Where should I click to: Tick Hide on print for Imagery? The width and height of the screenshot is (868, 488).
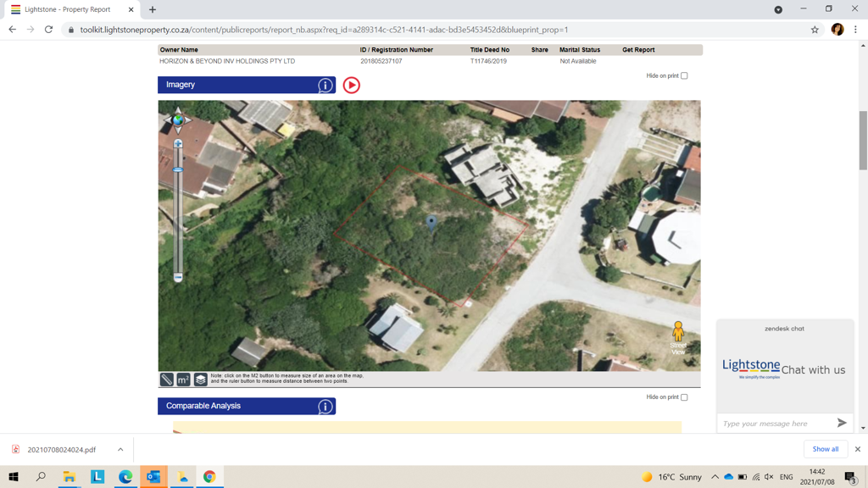tap(684, 76)
